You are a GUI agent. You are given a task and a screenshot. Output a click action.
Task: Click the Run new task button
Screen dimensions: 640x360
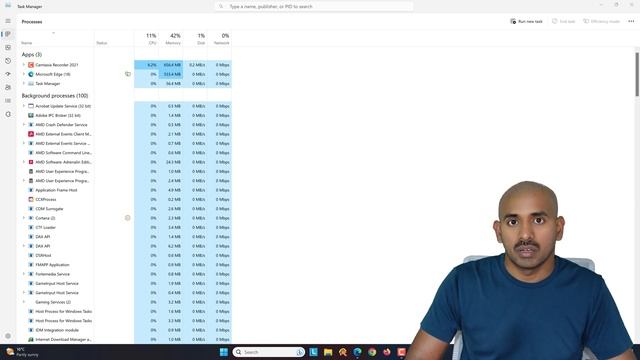point(526,21)
